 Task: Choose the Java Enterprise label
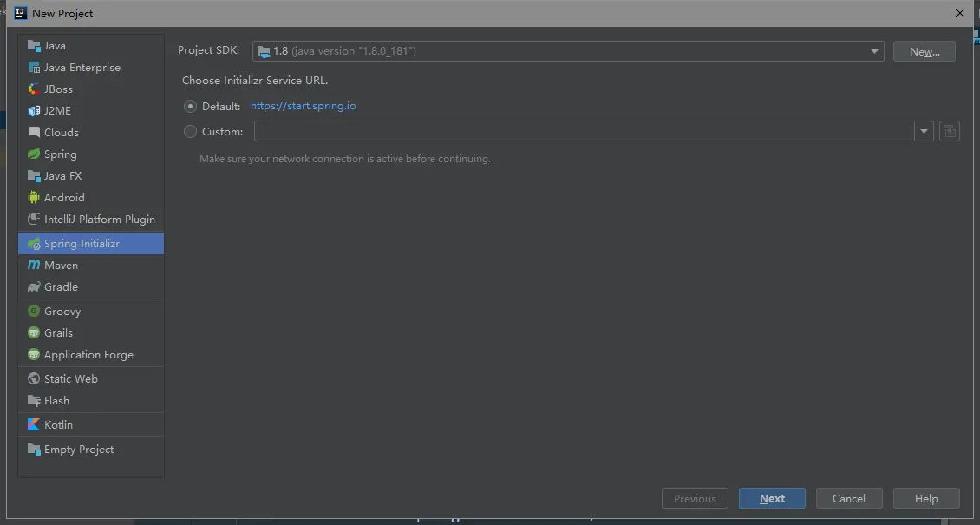coord(82,68)
